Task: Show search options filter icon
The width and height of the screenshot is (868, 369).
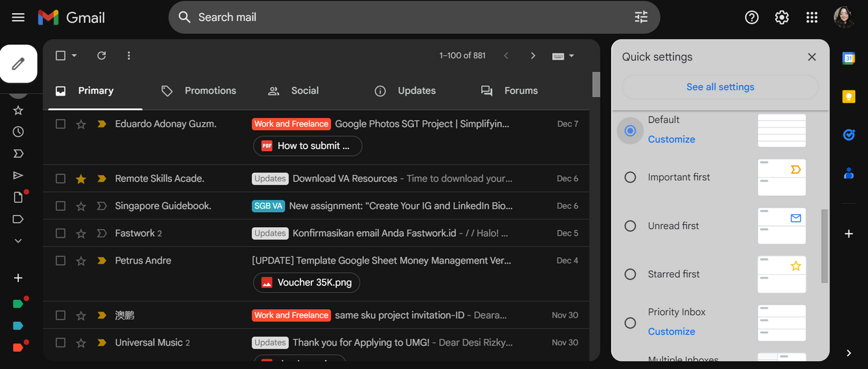Action: [x=641, y=18]
